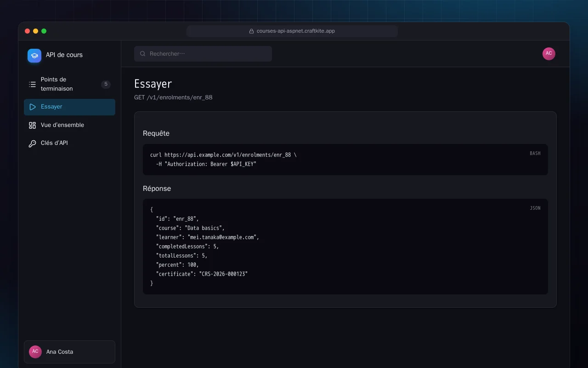Click the graduation cap app logo
The width and height of the screenshot is (588, 368).
(x=34, y=56)
